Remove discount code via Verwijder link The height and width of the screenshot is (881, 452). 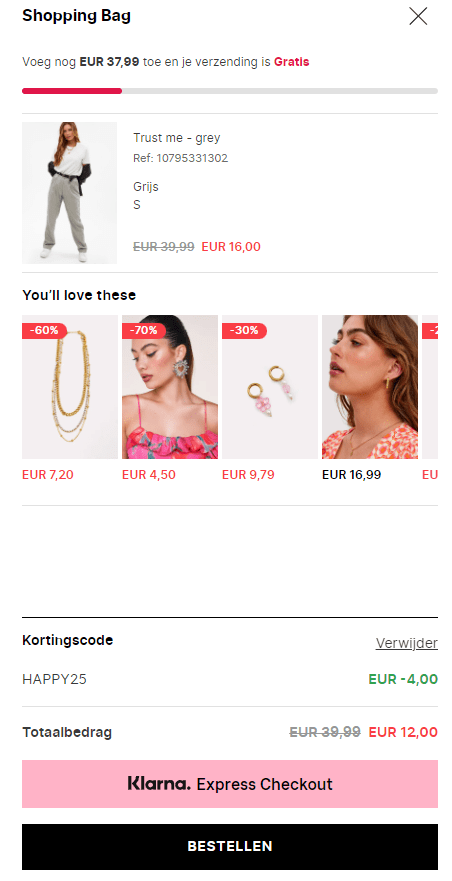406,643
